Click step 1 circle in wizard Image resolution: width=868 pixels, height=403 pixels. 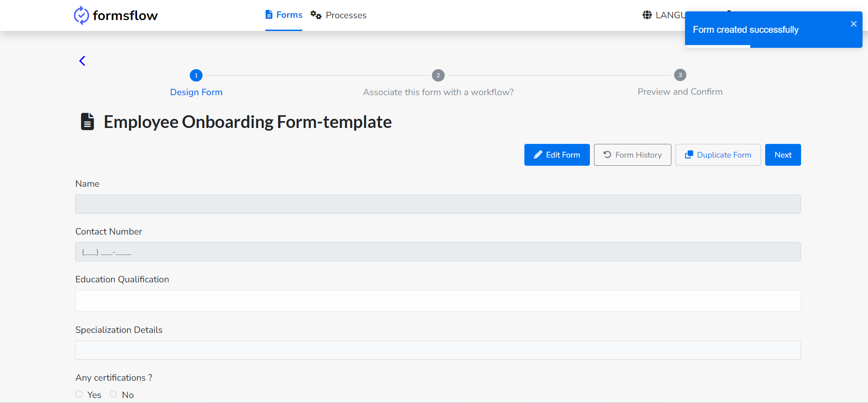196,75
